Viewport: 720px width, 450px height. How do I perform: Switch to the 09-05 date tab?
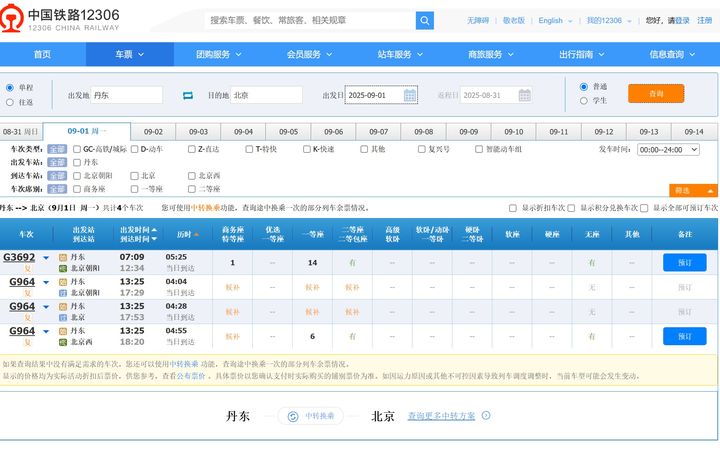(x=288, y=132)
